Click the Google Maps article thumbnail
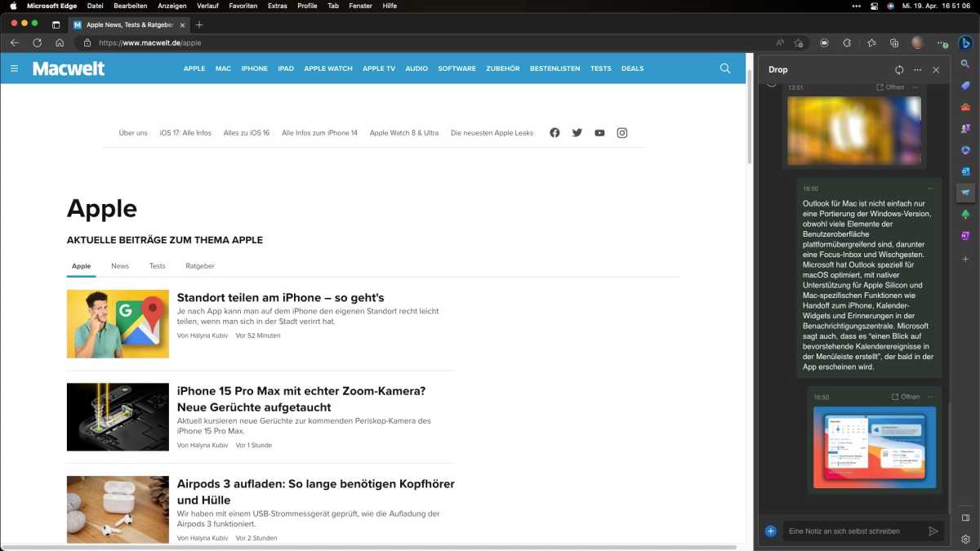Viewport: 980px width, 551px height. coord(118,324)
